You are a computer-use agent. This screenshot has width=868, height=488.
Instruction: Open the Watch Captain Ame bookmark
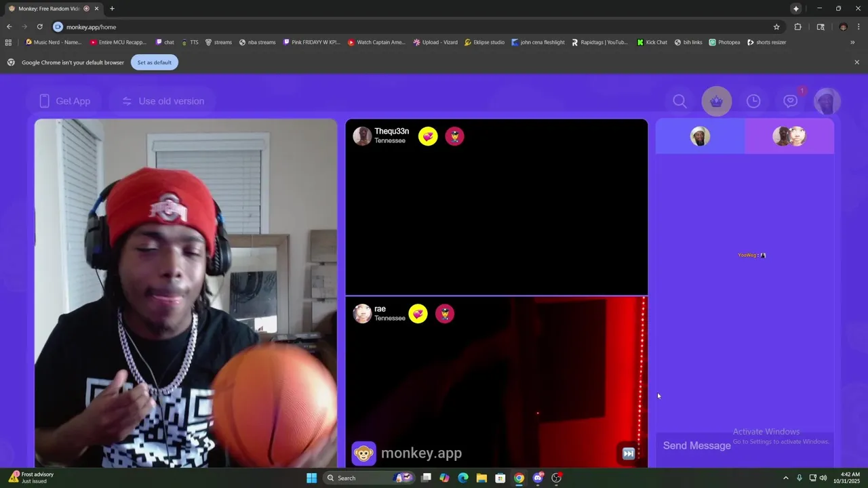[x=376, y=42]
